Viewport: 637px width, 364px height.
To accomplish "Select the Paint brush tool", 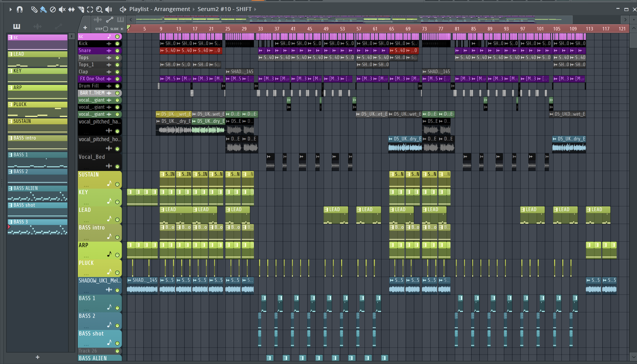I will coord(43,9).
